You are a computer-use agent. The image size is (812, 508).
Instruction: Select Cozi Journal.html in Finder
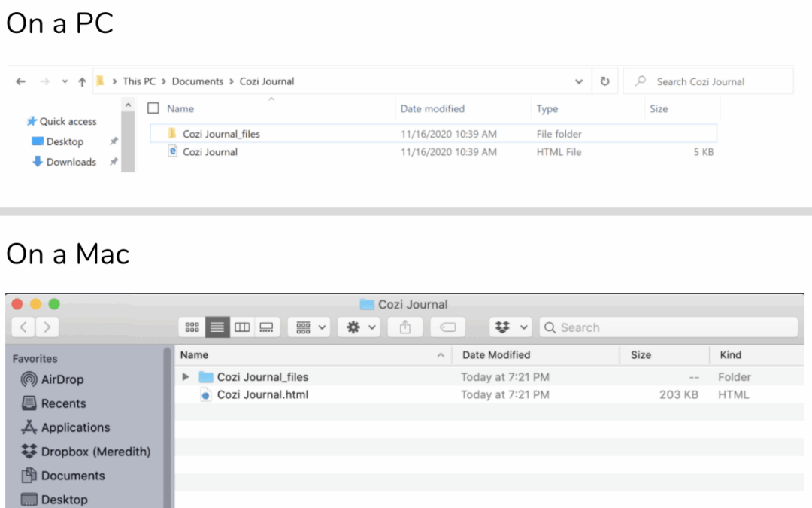tap(489, 394)
